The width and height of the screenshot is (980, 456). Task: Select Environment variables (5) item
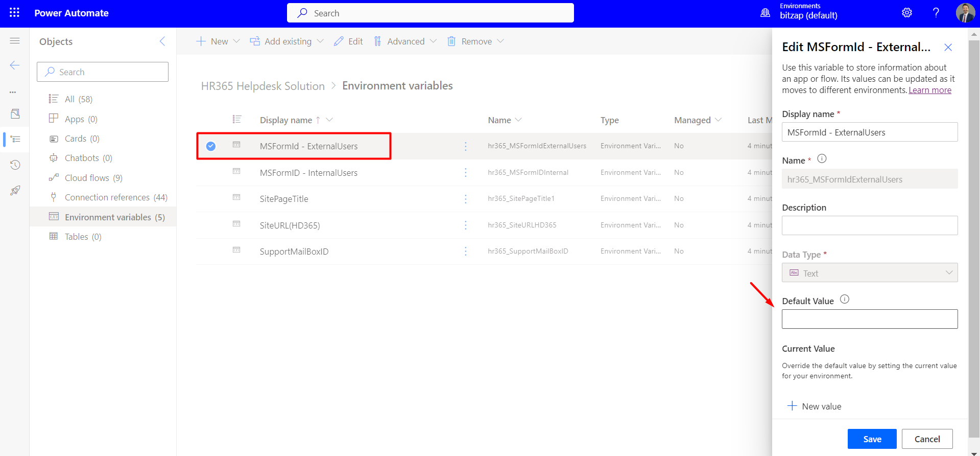click(103, 217)
